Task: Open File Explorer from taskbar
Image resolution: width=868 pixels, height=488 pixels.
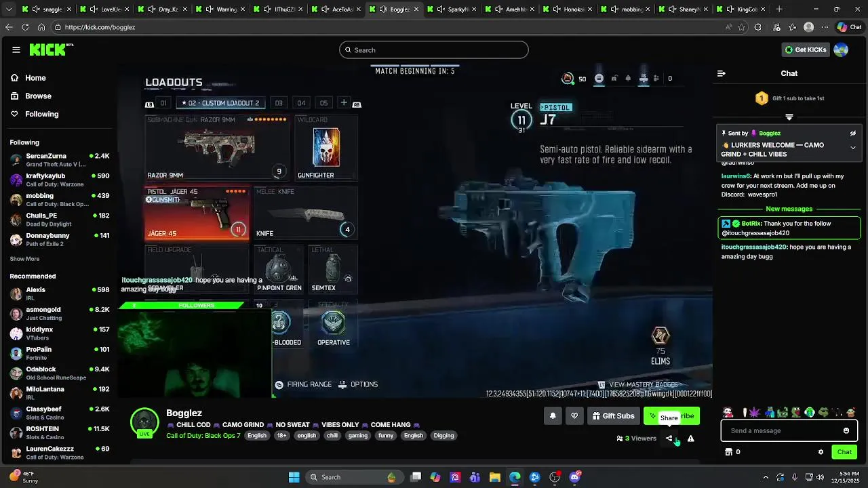Action: coord(495,477)
